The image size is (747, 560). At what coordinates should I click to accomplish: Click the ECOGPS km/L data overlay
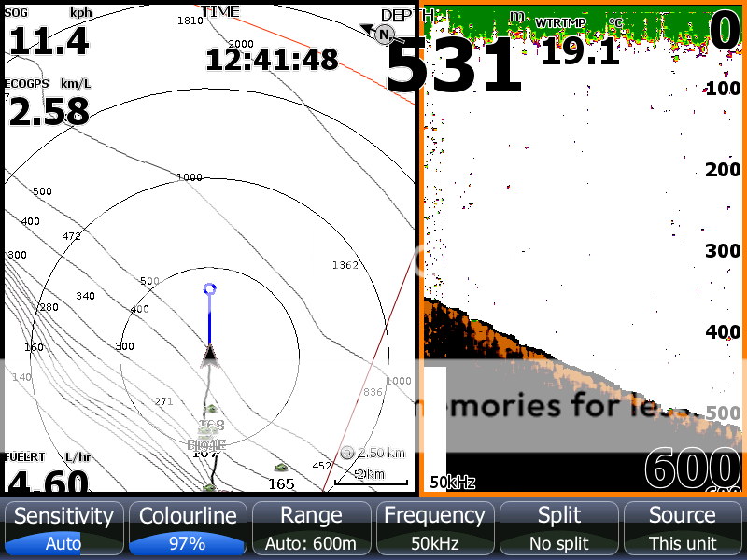(x=49, y=105)
